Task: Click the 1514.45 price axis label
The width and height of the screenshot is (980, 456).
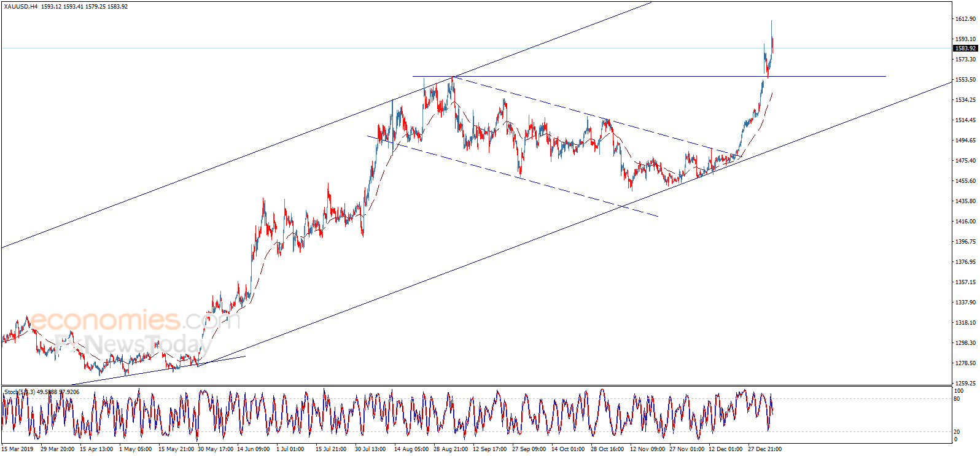Action: 966,120
